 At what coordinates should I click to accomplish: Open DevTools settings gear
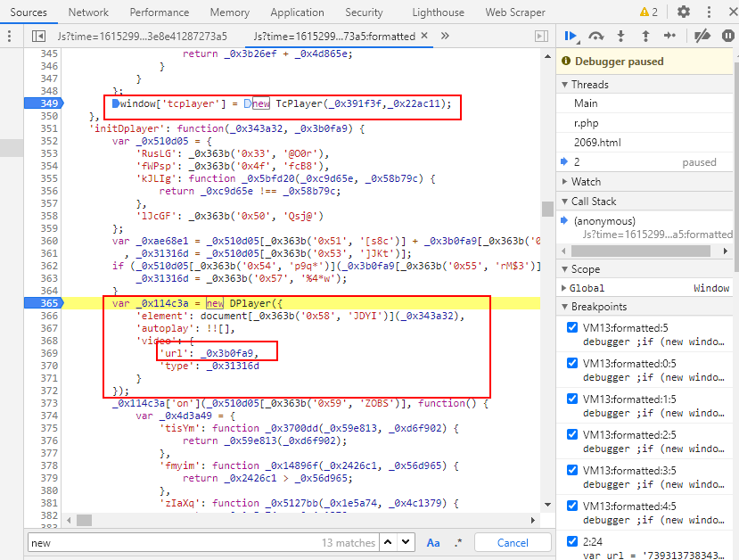coord(684,12)
